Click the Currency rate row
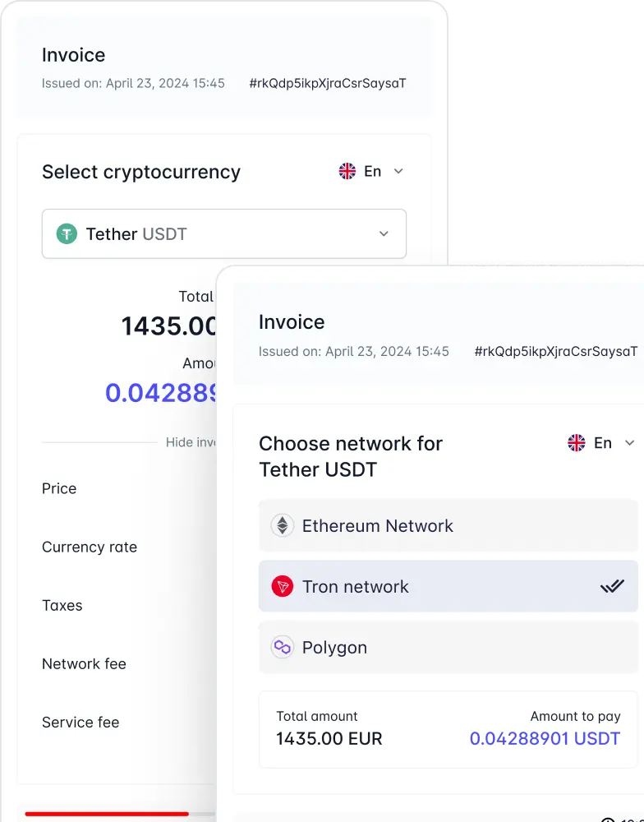The height and width of the screenshot is (822, 644). tap(90, 547)
